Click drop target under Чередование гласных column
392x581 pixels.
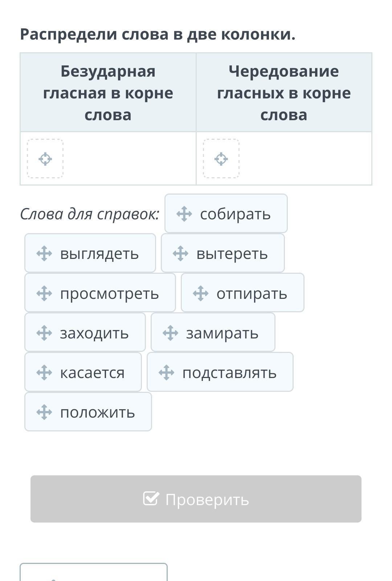coord(221,159)
